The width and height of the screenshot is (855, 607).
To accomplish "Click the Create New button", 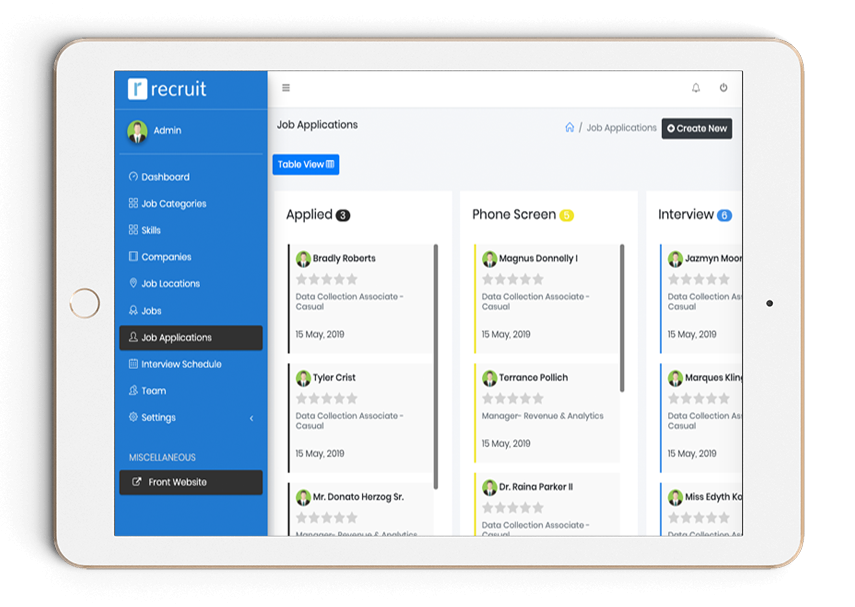I will [697, 128].
